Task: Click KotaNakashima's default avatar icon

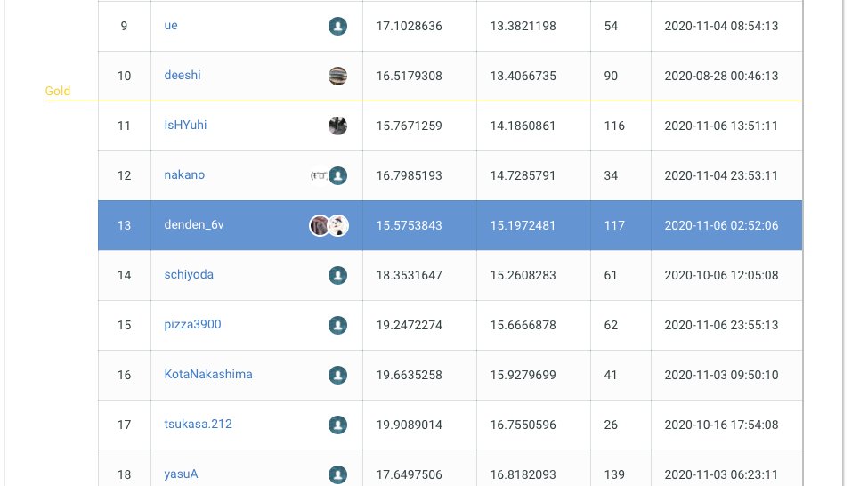Action: (x=337, y=375)
